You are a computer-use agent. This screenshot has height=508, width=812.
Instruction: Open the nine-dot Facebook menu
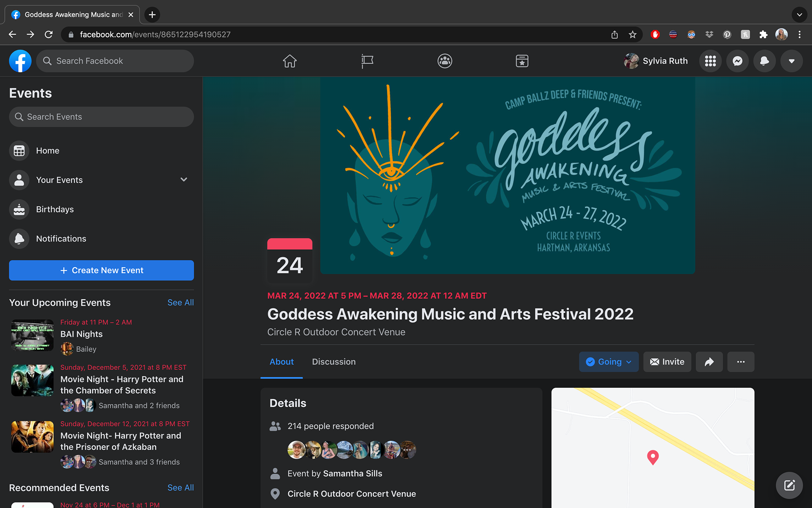click(710, 61)
